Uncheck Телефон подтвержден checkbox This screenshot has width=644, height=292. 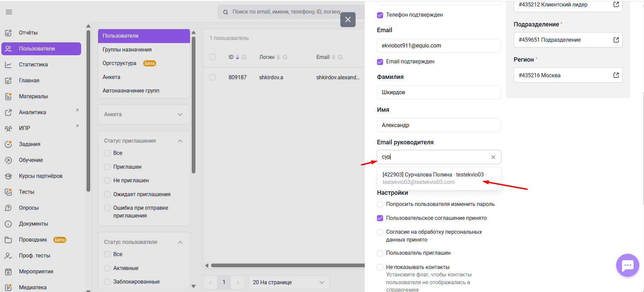(380, 15)
